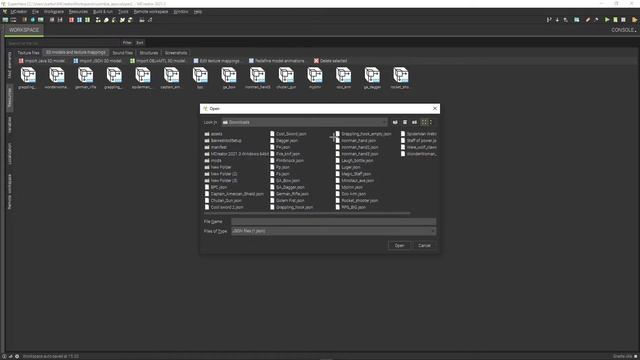Click the horizontal scrollbar in file list
640x360 pixels.
point(307,213)
